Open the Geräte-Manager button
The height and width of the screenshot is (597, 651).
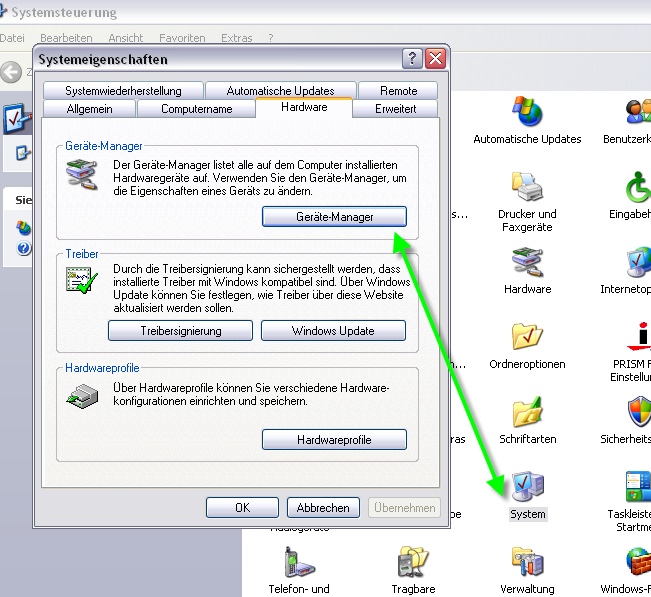(334, 217)
